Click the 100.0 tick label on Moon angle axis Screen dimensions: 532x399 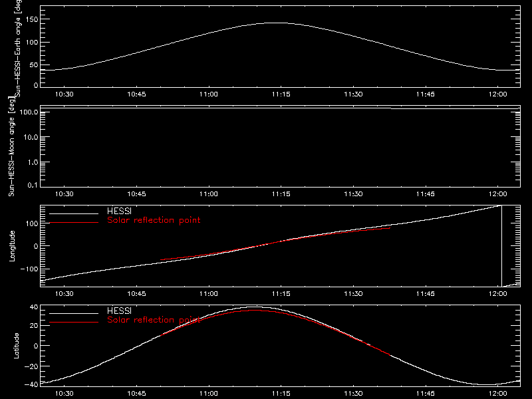(x=29, y=112)
